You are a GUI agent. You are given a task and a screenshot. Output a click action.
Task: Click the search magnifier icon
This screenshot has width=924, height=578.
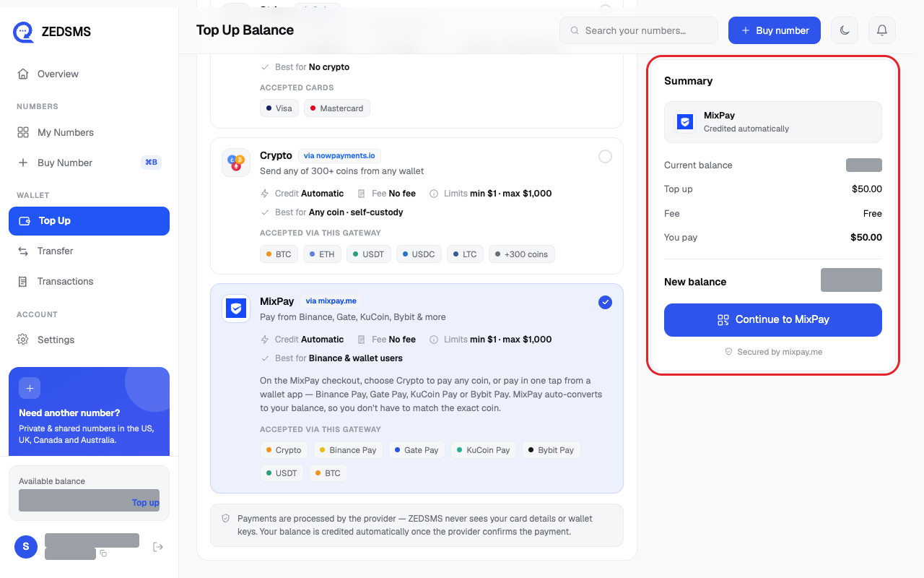click(575, 30)
